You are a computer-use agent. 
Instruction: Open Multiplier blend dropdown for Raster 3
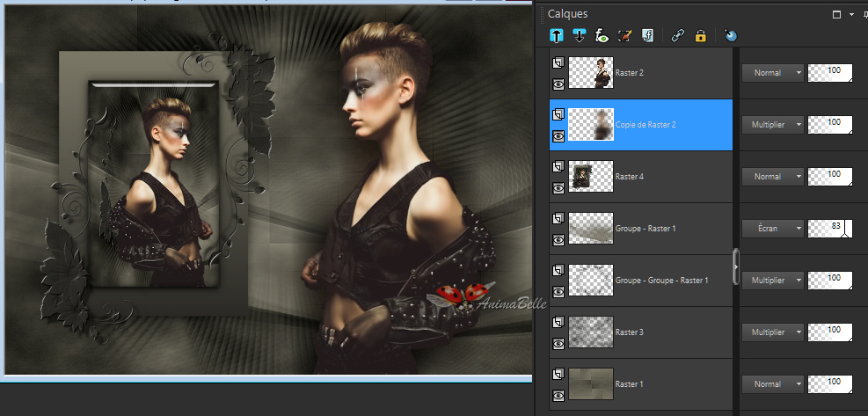[x=773, y=332]
